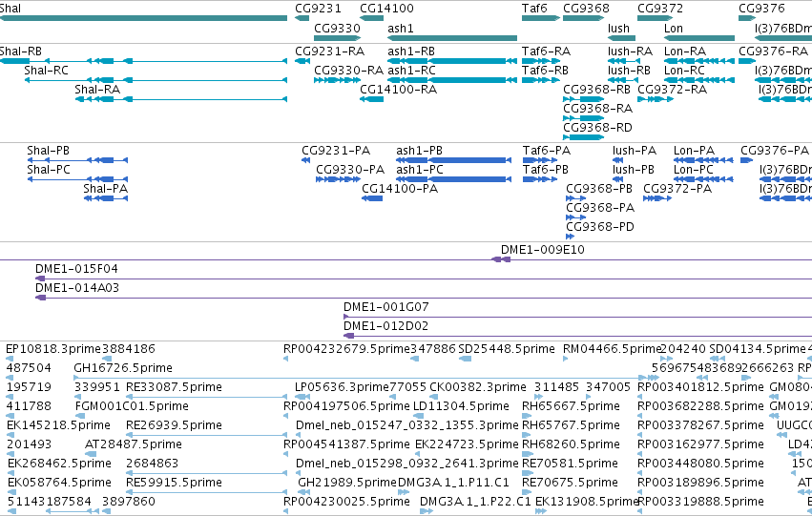Select EST AT28487.5prime label
Viewport: 812px width, 516px height.
[133, 445]
